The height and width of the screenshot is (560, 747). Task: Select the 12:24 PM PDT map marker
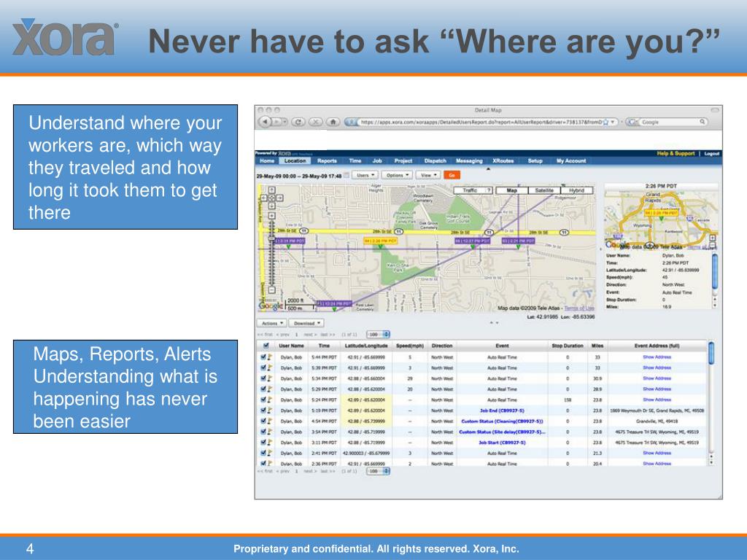pos(334,303)
